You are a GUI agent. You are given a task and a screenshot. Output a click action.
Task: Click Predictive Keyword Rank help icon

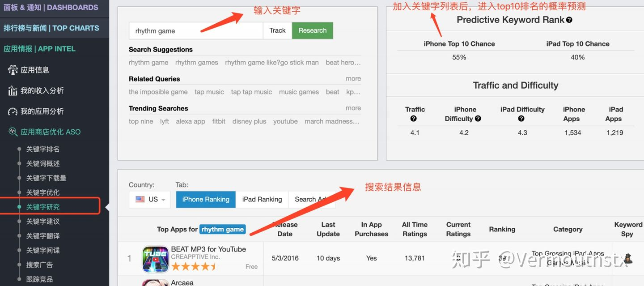569,20
